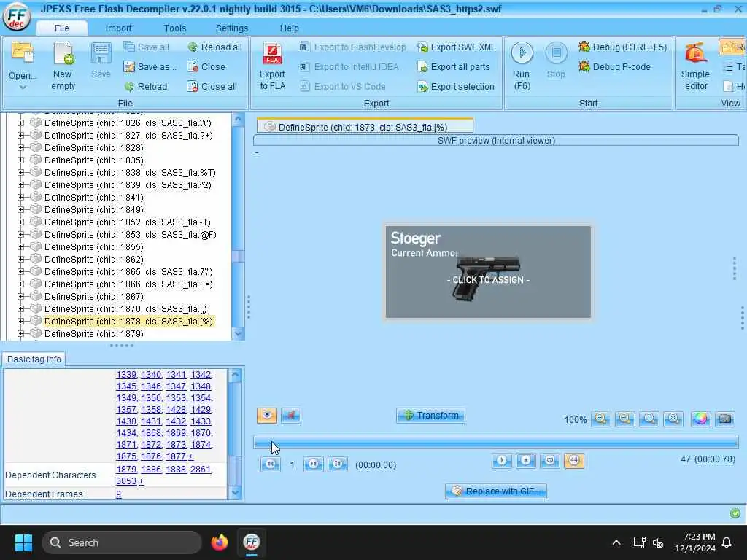Image resolution: width=747 pixels, height=560 pixels.
Task: Toggle the eye display-edit button
Action: click(267, 415)
